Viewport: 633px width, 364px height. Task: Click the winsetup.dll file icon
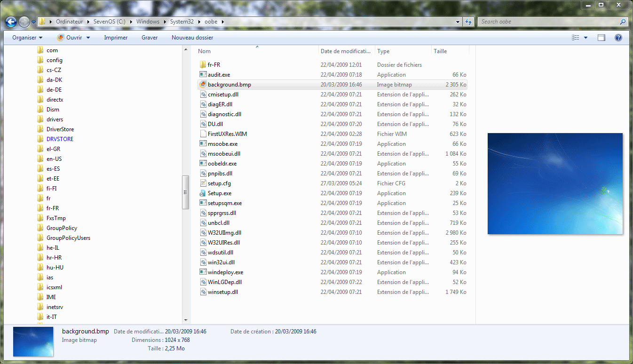tap(203, 292)
